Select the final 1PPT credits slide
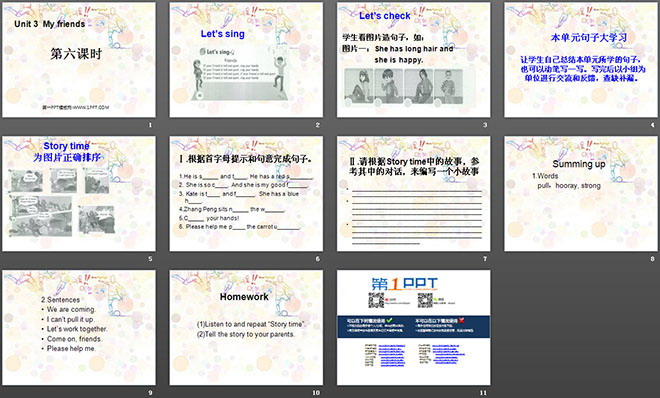This screenshot has height=398, width=660. (x=413, y=328)
